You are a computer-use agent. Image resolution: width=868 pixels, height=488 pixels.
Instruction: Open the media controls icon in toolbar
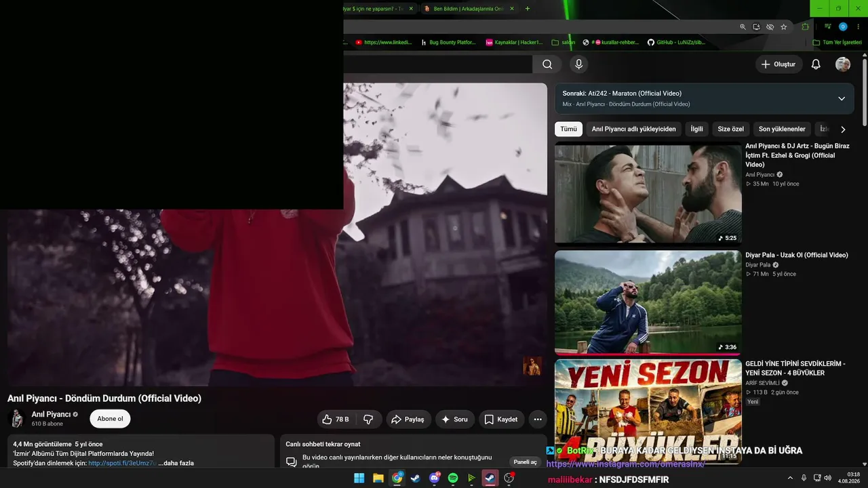[x=828, y=27]
